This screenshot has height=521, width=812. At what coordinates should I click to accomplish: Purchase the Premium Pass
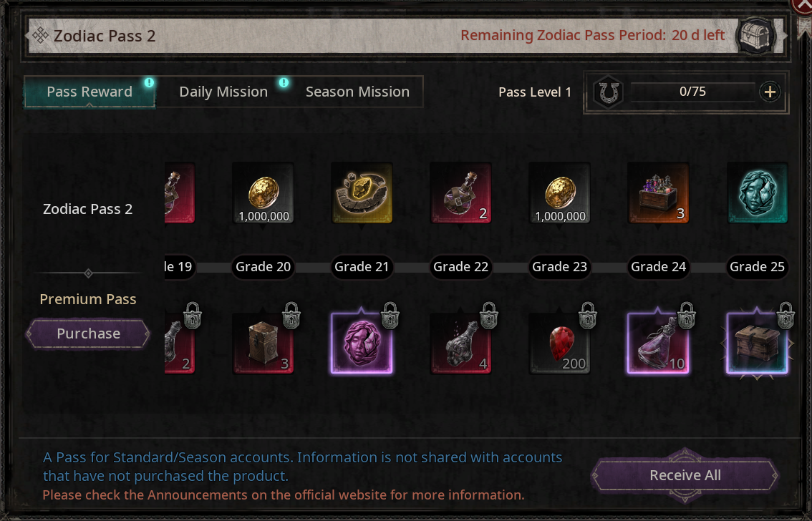point(88,333)
